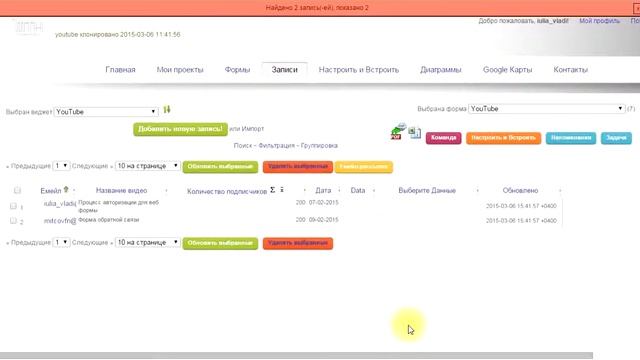This screenshot has width=640, height=360.
Task: Click the green Добавить новую запись button
Action: 180,129
